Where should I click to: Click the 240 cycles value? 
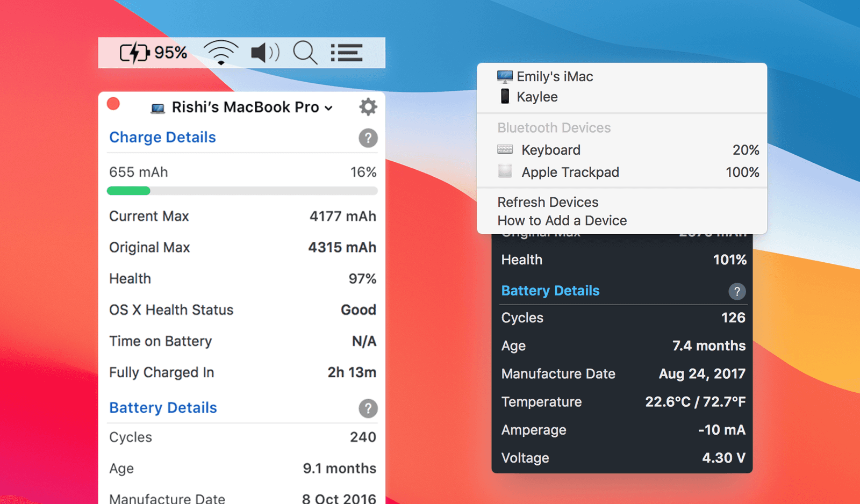pyautogui.click(x=363, y=437)
